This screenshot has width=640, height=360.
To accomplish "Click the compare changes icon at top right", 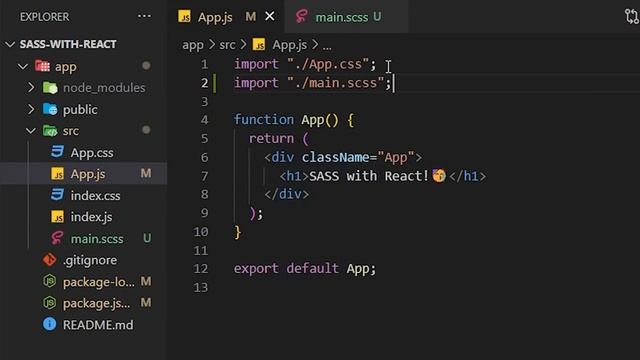I will [x=632, y=16].
